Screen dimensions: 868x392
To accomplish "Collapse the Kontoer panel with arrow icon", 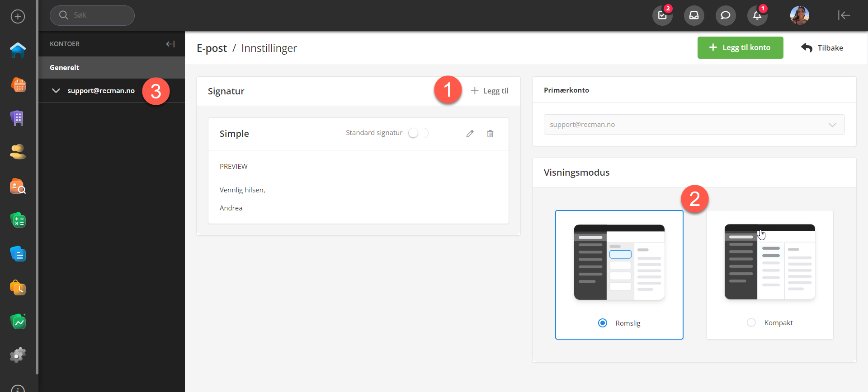I will pos(170,44).
